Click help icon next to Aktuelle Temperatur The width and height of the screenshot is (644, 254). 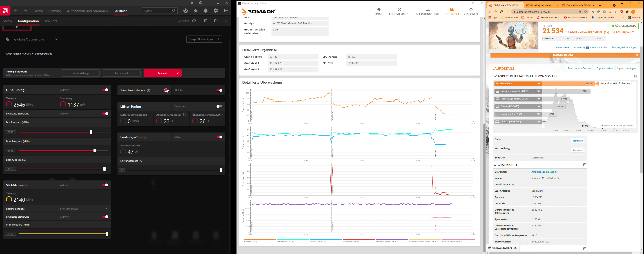(x=185, y=115)
